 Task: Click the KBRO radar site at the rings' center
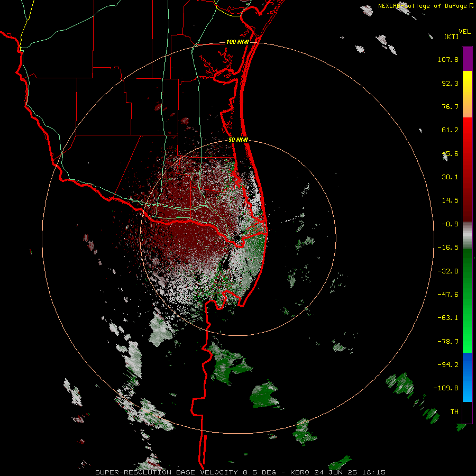[237, 238]
